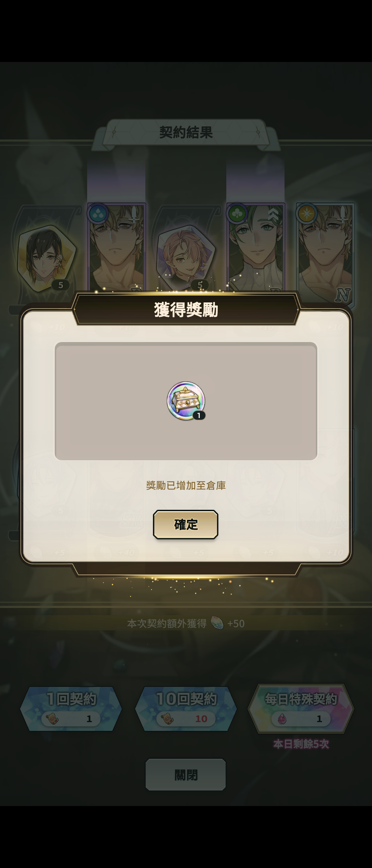Tap the scroll ticket icon on 10回契約
Screen dimensions: 372x868
167,719
